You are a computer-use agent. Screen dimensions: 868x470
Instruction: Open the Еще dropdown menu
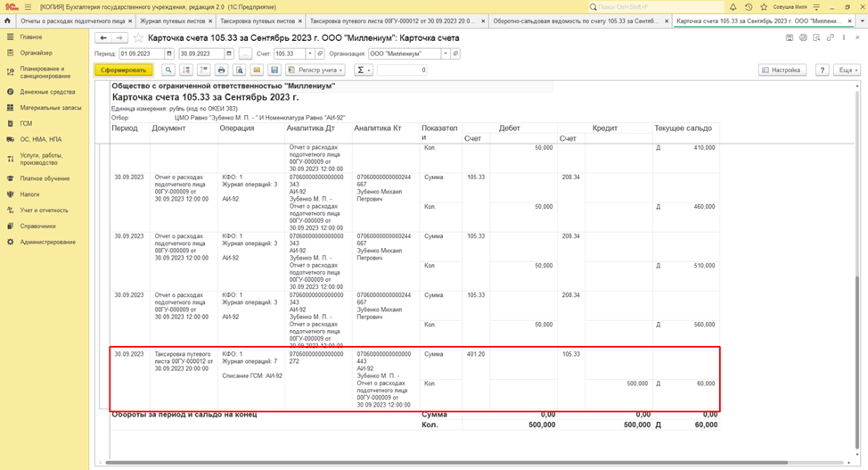coord(848,70)
